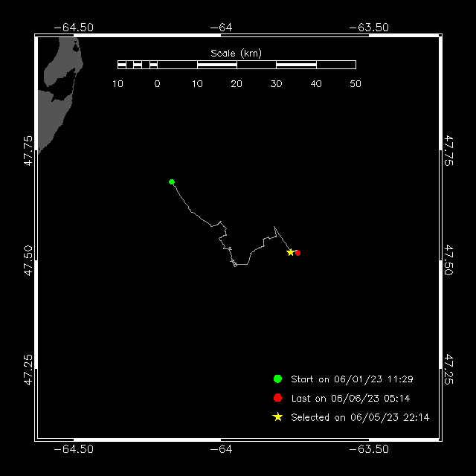Click the yellow star icon in legend

(277, 417)
